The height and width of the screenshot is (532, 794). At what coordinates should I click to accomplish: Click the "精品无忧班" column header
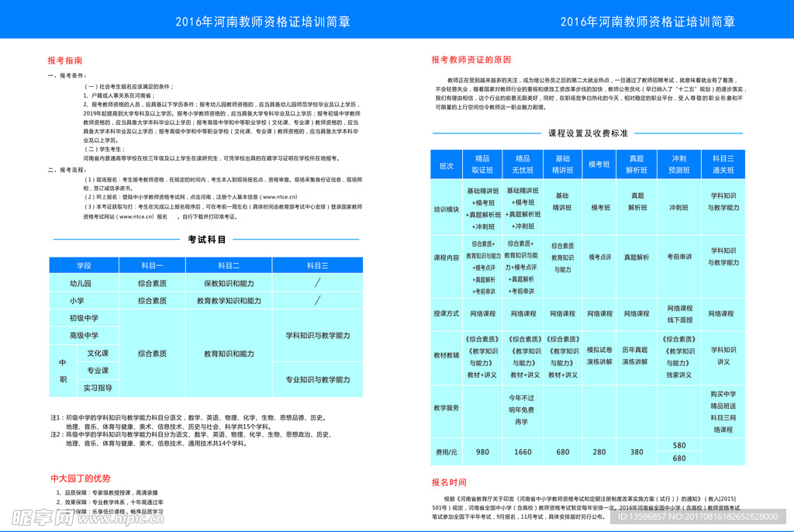pyautogui.click(x=523, y=164)
